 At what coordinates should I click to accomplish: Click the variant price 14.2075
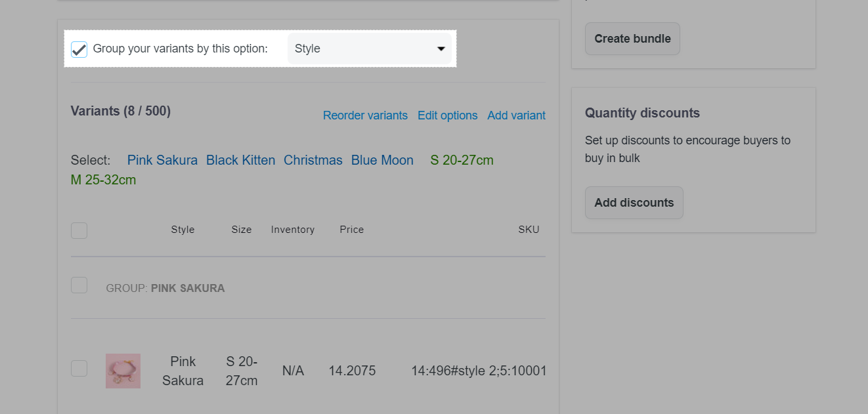tap(352, 371)
